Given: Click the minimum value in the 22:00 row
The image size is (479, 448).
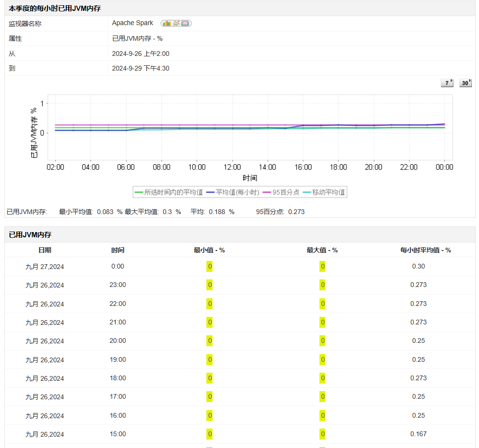Looking at the screenshot, I should 210,304.
